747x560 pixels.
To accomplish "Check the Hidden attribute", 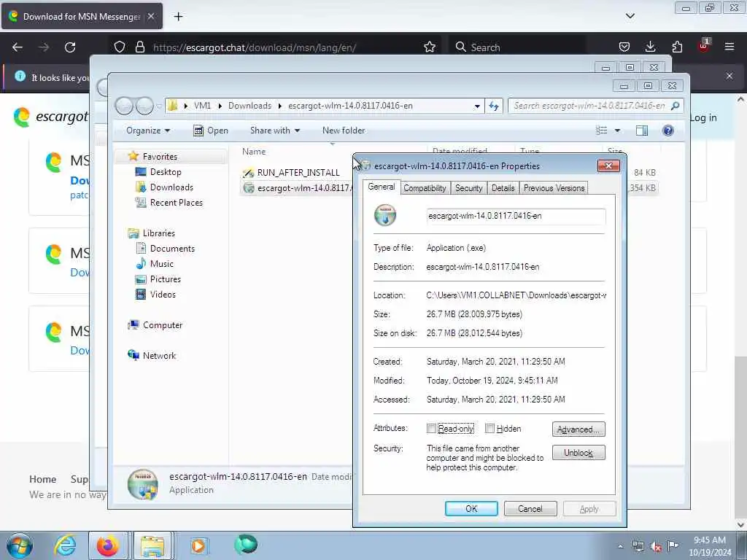I will (489, 429).
